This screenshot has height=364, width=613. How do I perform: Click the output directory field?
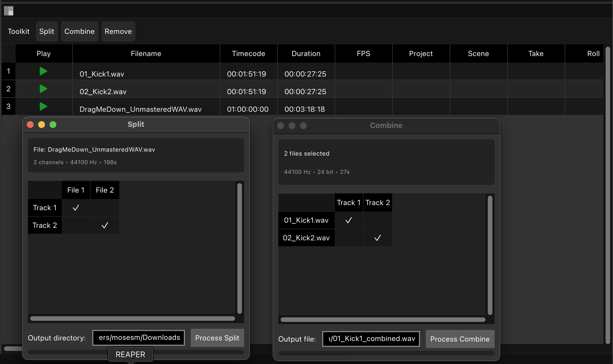click(x=139, y=338)
